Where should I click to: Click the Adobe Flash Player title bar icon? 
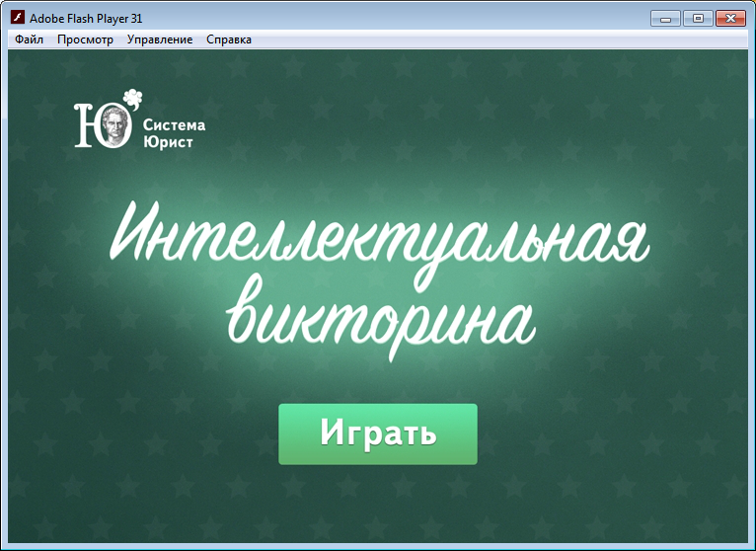pyautogui.click(x=18, y=18)
